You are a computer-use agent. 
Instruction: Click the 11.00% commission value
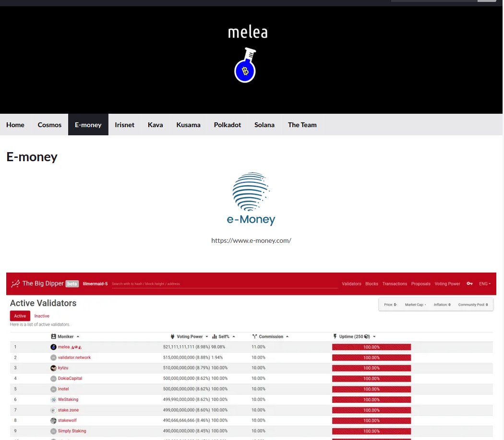pyautogui.click(x=258, y=347)
